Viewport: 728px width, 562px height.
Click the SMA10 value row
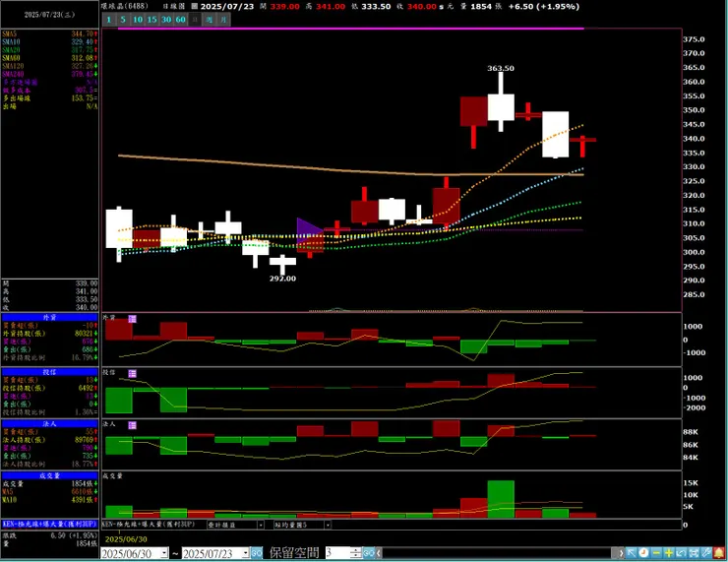coord(49,41)
